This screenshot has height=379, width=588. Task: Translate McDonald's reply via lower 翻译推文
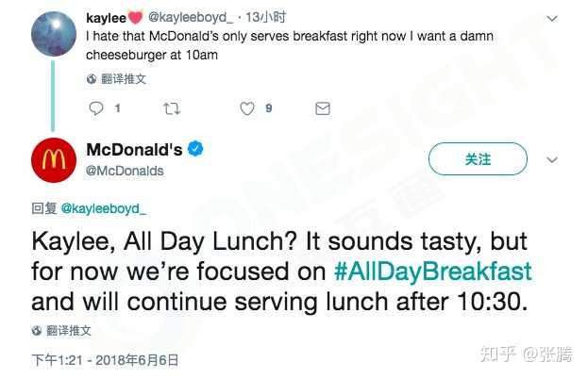[63, 330]
